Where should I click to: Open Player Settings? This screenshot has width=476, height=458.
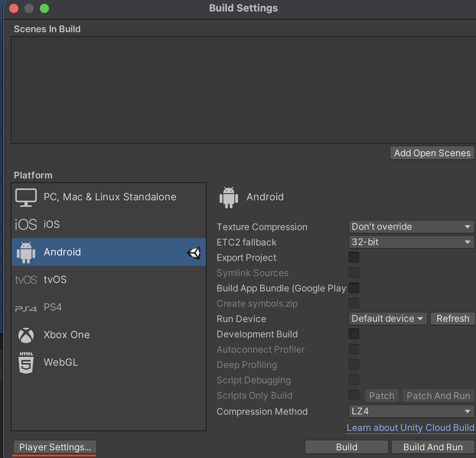click(54, 447)
